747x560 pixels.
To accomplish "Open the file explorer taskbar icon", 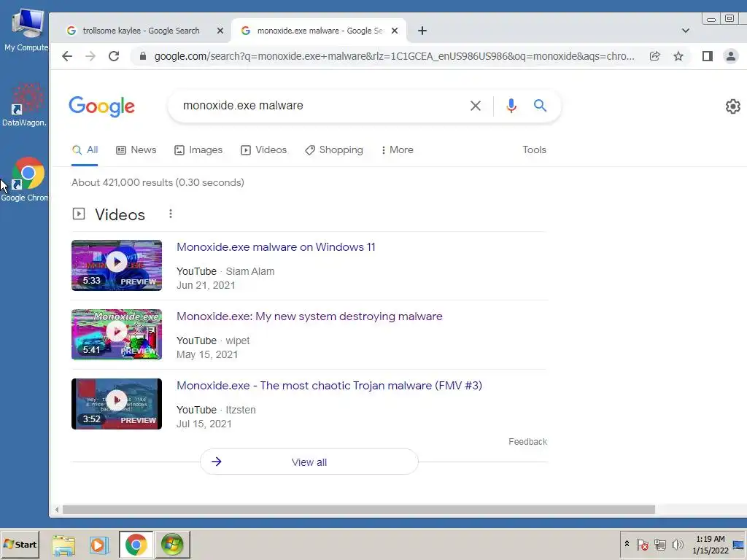I will (x=63, y=545).
